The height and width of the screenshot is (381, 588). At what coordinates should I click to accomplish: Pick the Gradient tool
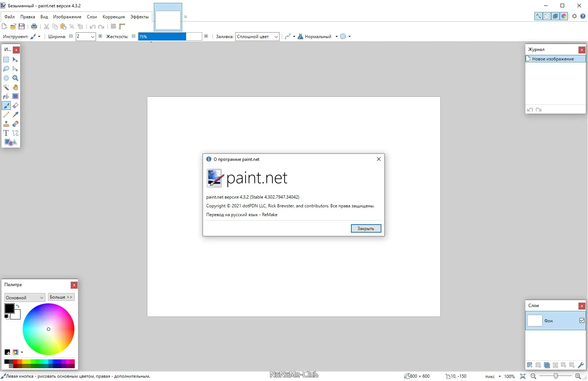click(x=15, y=96)
